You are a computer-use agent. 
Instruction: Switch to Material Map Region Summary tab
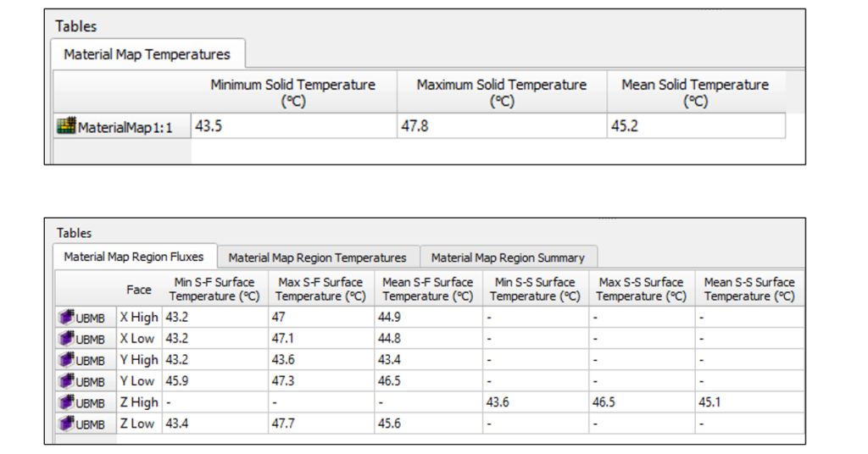(x=508, y=257)
